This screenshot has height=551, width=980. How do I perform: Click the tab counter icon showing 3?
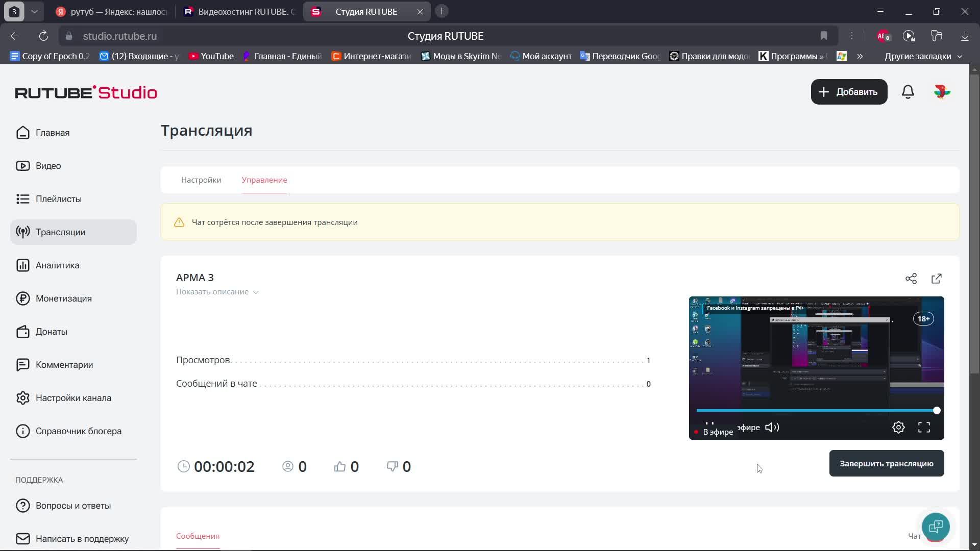point(14,12)
